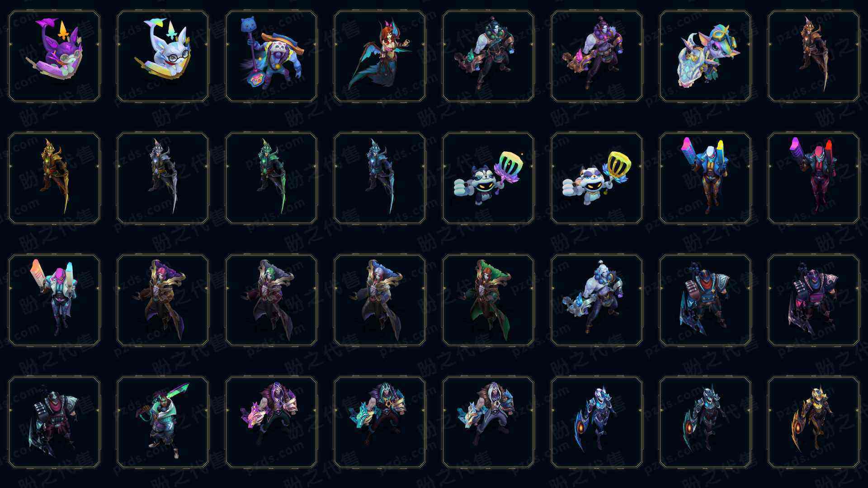868x488 pixels.
Task: Choose the blue armored warrior with orange shield
Action: 597,422
